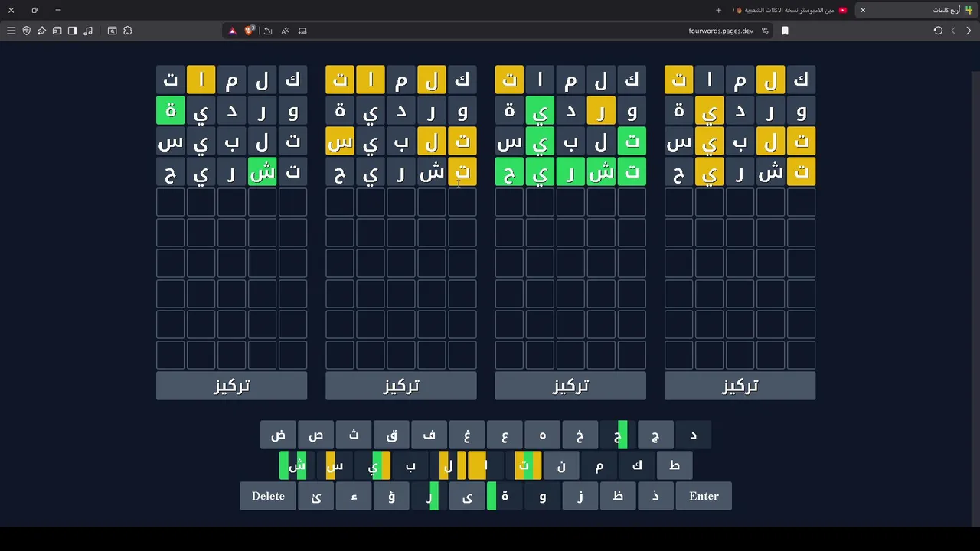Reload the page
Viewport: 980px width, 551px height.
938,31
